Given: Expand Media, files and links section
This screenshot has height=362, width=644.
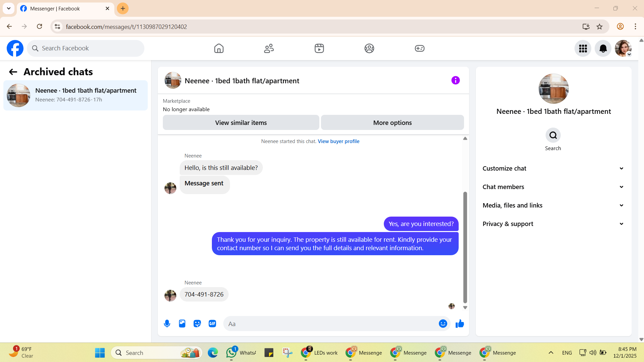Looking at the screenshot, I should pos(553,206).
